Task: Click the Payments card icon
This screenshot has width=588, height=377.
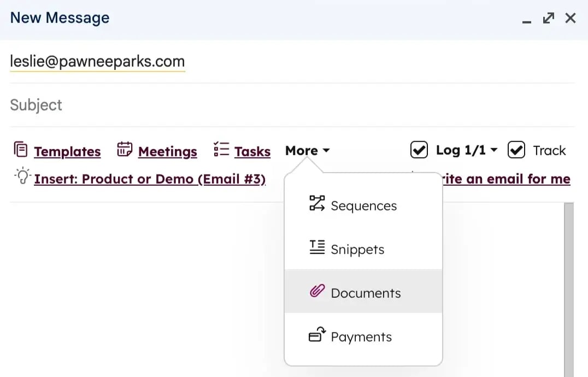Action: (x=317, y=335)
